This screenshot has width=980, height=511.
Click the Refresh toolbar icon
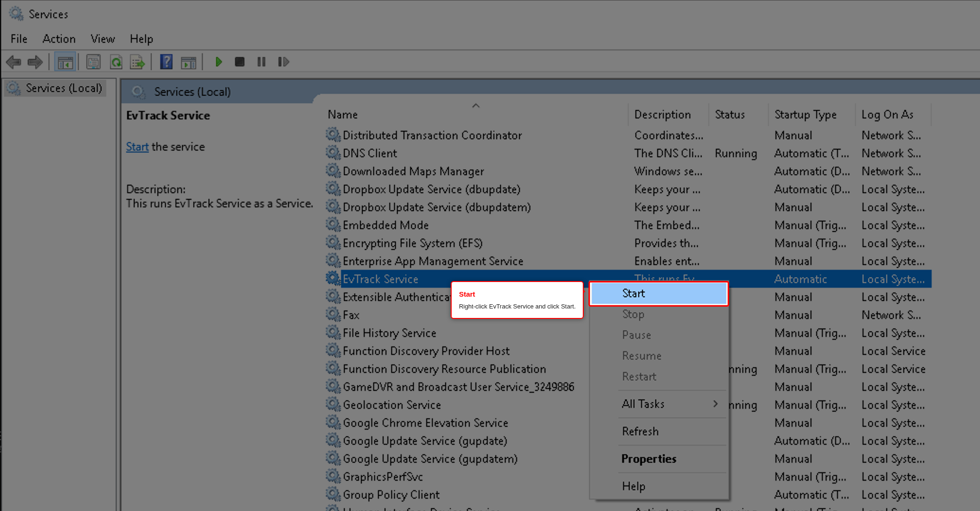point(116,62)
